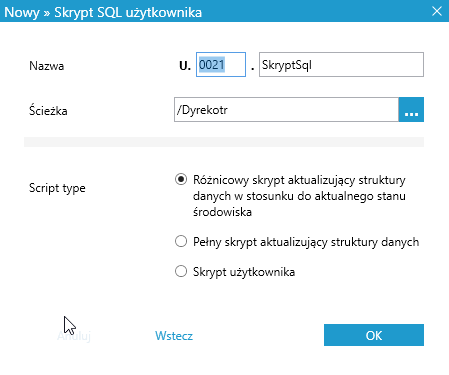Confirm with the OK button
449x375 pixels.
coord(374,335)
